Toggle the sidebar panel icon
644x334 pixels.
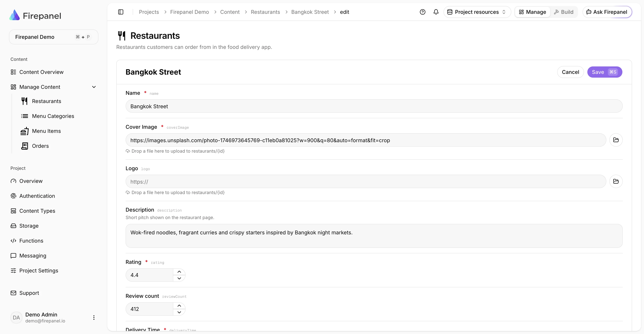tap(121, 12)
